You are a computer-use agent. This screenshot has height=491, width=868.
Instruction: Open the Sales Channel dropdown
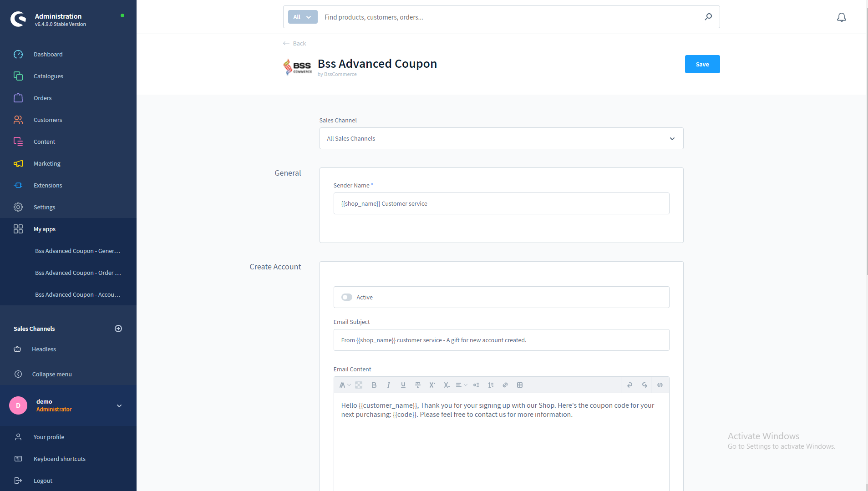pyautogui.click(x=501, y=138)
